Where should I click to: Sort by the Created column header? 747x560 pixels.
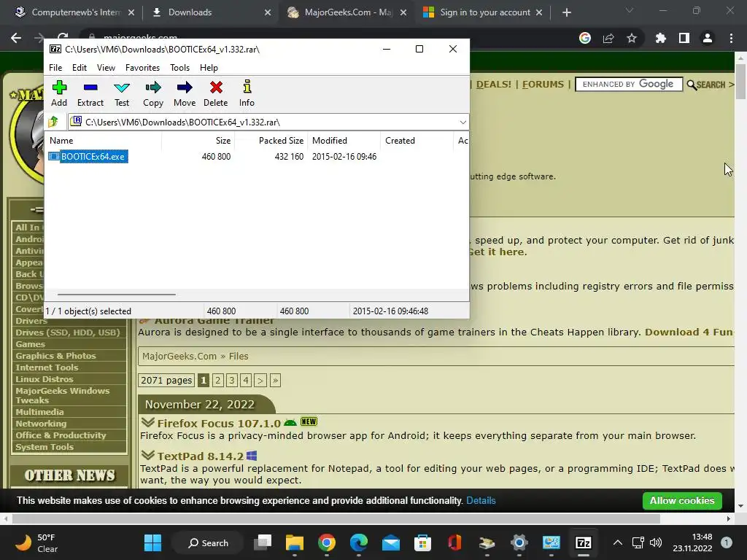point(417,141)
